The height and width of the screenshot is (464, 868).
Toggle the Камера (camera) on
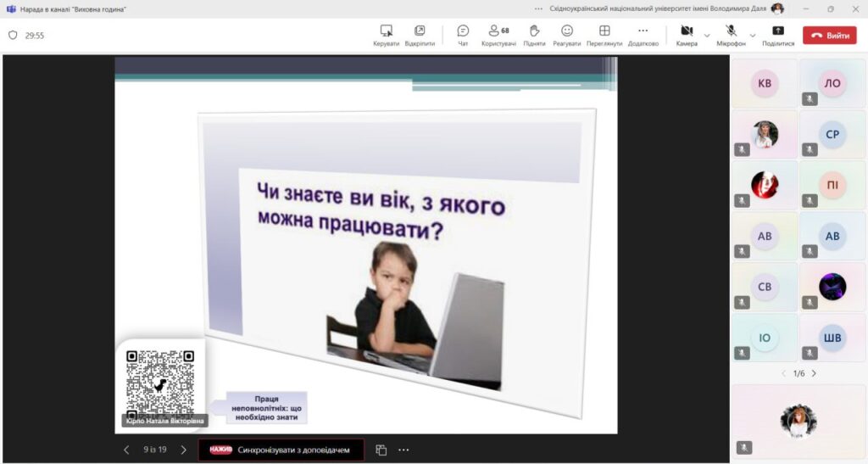687,31
